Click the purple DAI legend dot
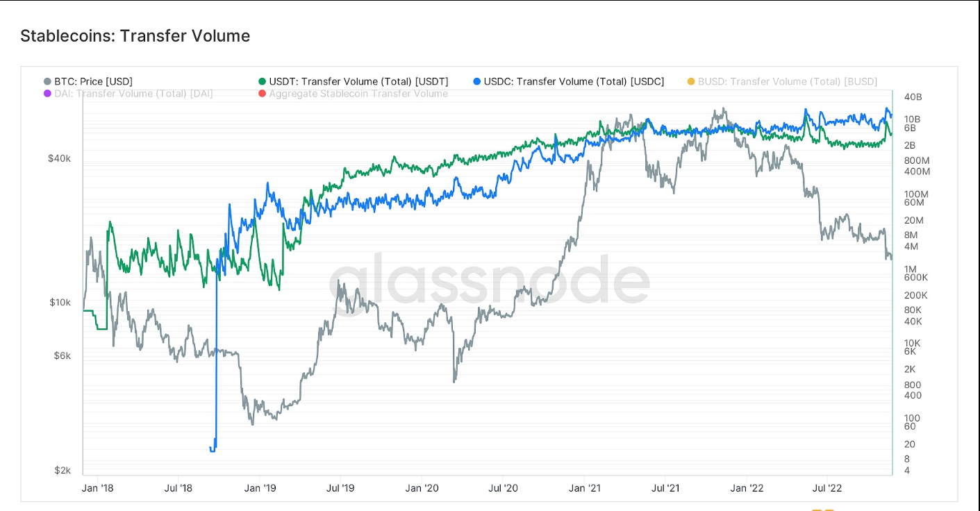The height and width of the screenshot is (511, 980). [47, 94]
